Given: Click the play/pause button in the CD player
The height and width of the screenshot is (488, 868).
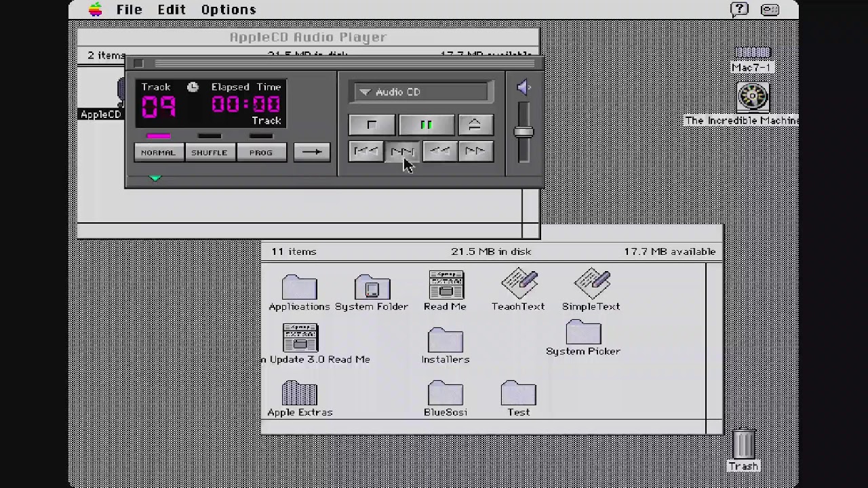Looking at the screenshot, I should pos(426,125).
